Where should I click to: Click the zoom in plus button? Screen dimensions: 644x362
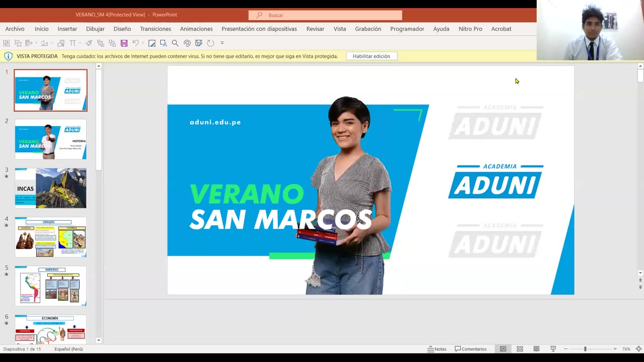point(615,349)
